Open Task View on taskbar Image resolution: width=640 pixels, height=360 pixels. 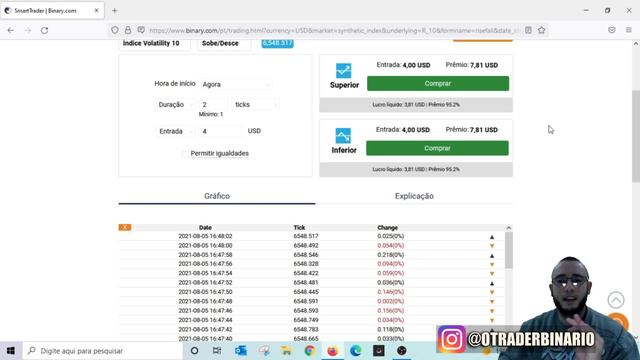click(x=217, y=351)
